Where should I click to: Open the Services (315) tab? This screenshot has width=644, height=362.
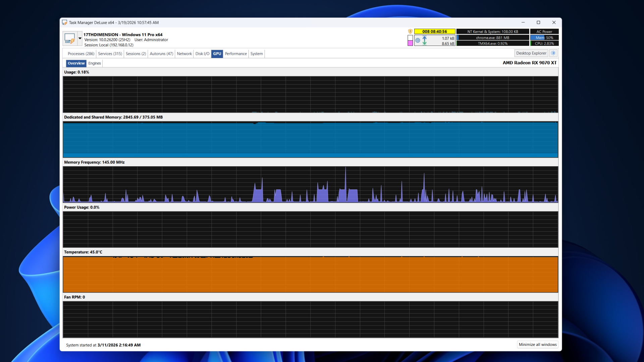coord(110,54)
